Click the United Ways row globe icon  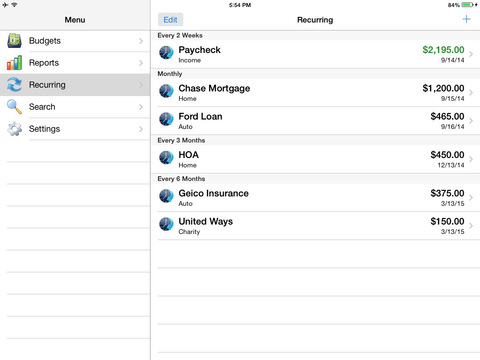[x=166, y=224]
